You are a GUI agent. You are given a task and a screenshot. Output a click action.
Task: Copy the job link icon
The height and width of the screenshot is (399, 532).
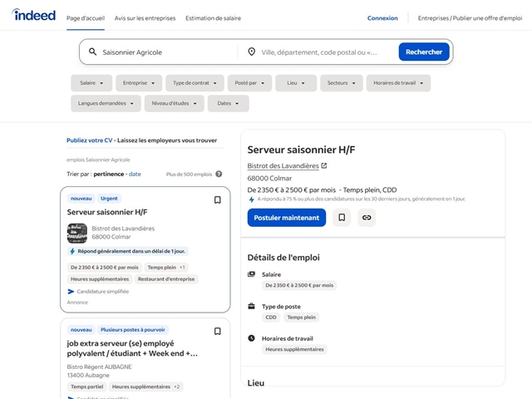pyautogui.click(x=366, y=218)
